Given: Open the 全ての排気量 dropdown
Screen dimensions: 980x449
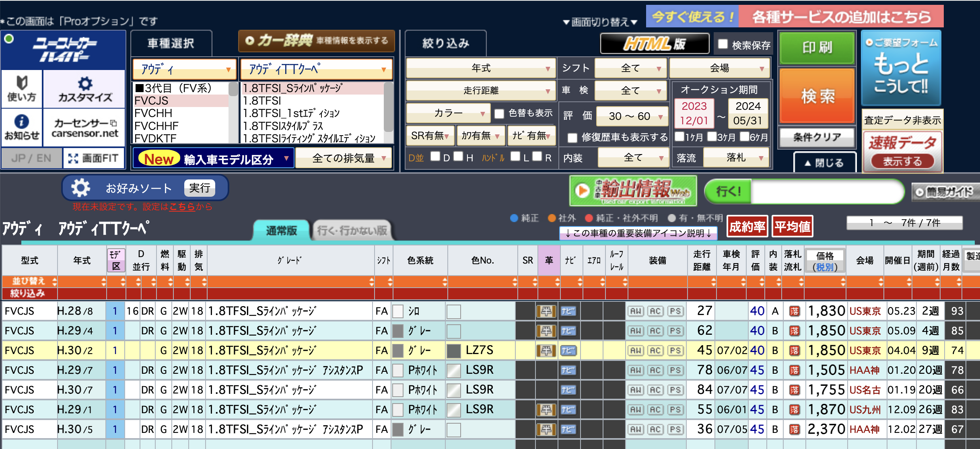Looking at the screenshot, I should tap(344, 158).
